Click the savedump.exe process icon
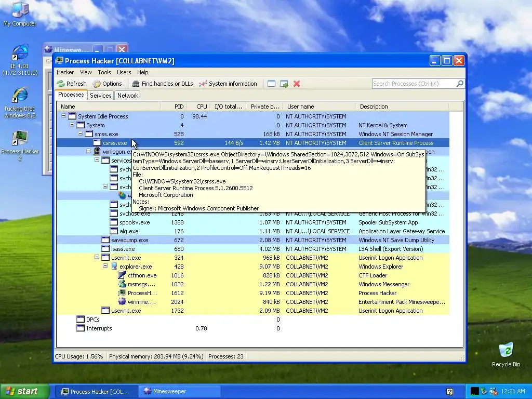The width and height of the screenshot is (532, 399). tap(105, 240)
